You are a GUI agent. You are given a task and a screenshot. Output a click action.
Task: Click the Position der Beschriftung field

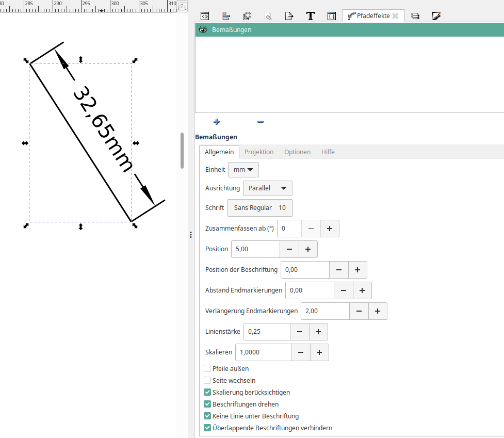[x=305, y=270]
